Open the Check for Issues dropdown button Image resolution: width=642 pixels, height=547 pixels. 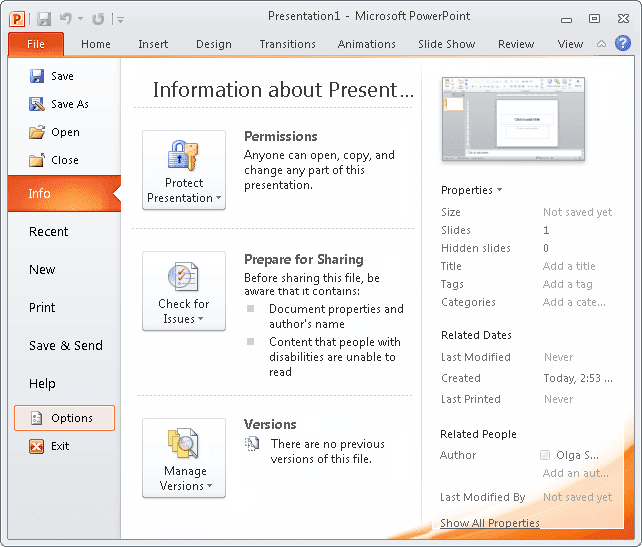(x=184, y=291)
